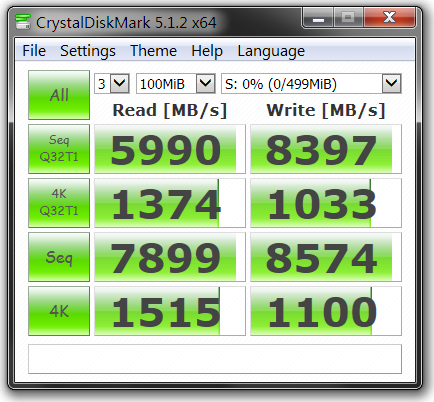Open the File menu
Screen dimensions: 434x402
click(x=34, y=51)
